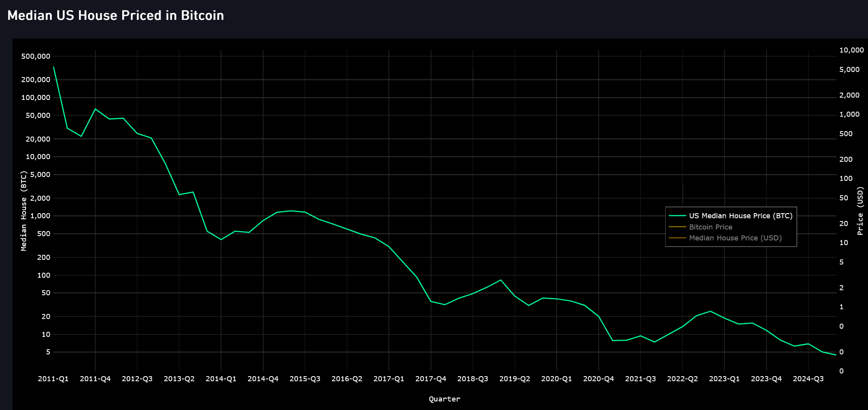Image resolution: width=868 pixels, height=410 pixels.
Task: Click the 2020-Q1 tick label
Action: 557,379
